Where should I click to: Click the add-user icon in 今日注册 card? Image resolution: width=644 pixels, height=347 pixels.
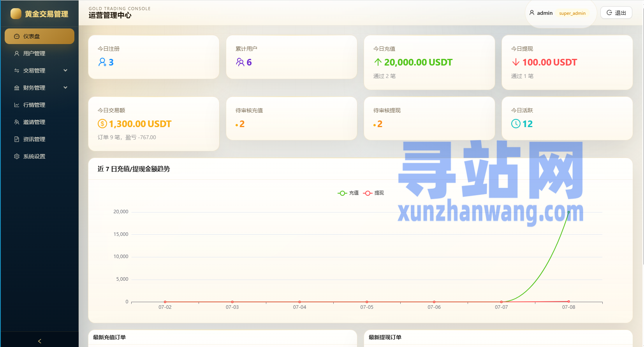(102, 62)
